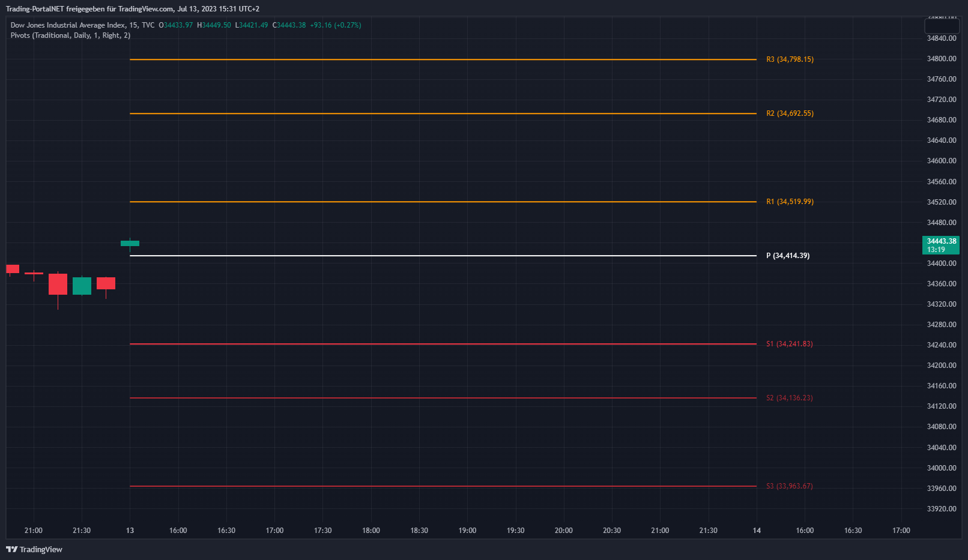The image size is (968, 560).
Task: Click the date marker 13 on the time axis
Action: pos(130,531)
